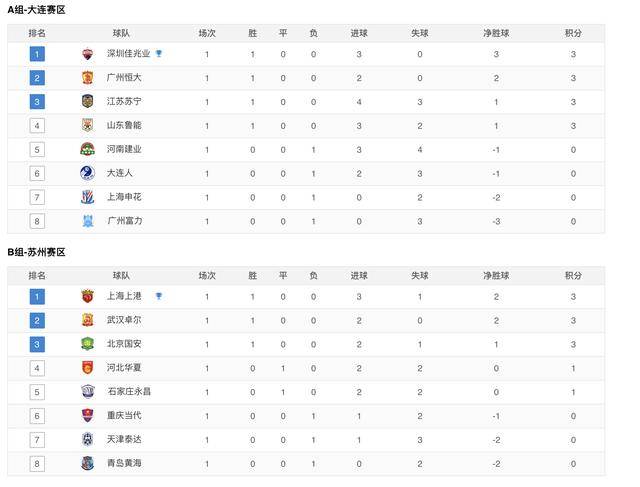640x487 pixels.
Task: Open the 石家庄永昌 team link
Action: 129,392
